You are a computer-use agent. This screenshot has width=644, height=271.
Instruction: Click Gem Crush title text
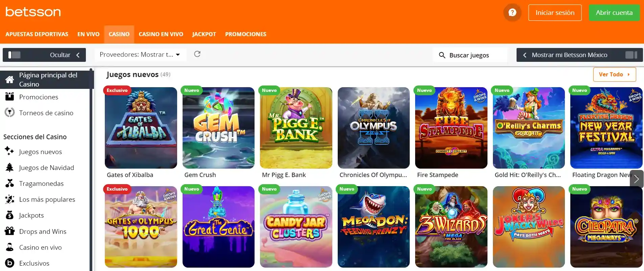coord(200,175)
